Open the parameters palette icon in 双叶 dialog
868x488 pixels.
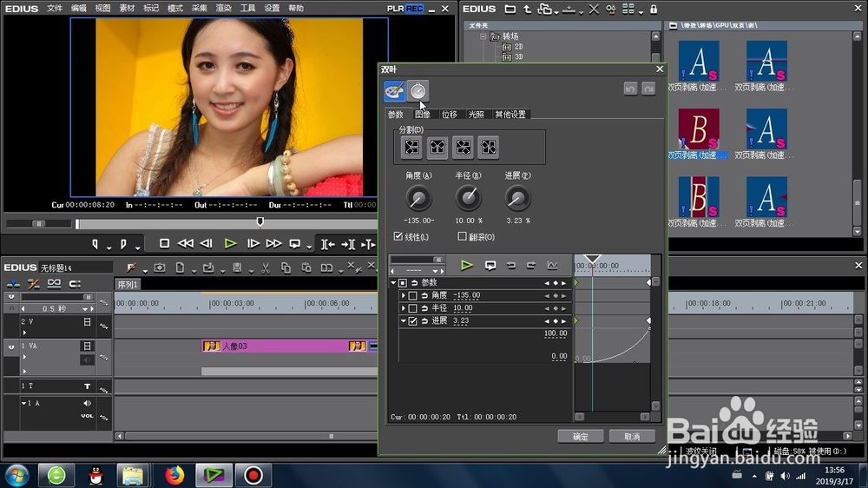394,91
